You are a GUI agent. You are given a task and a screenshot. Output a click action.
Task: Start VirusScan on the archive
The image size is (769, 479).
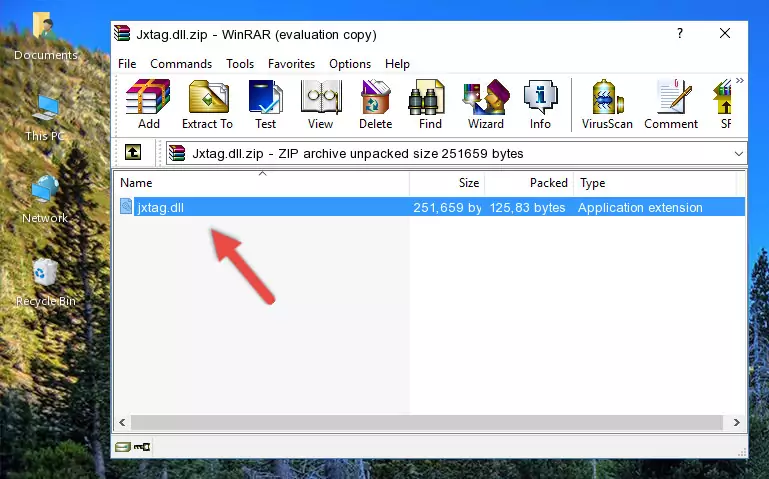point(607,104)
